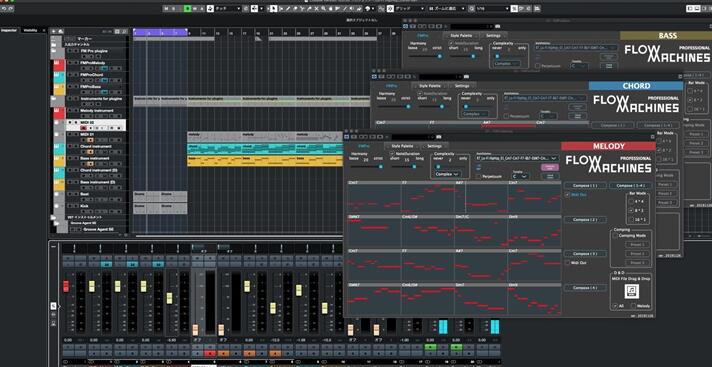Click Compose ( 1-4 ) in Melody plugin
This screenshot has width=712, height=367.
click(x=630, y=185)
